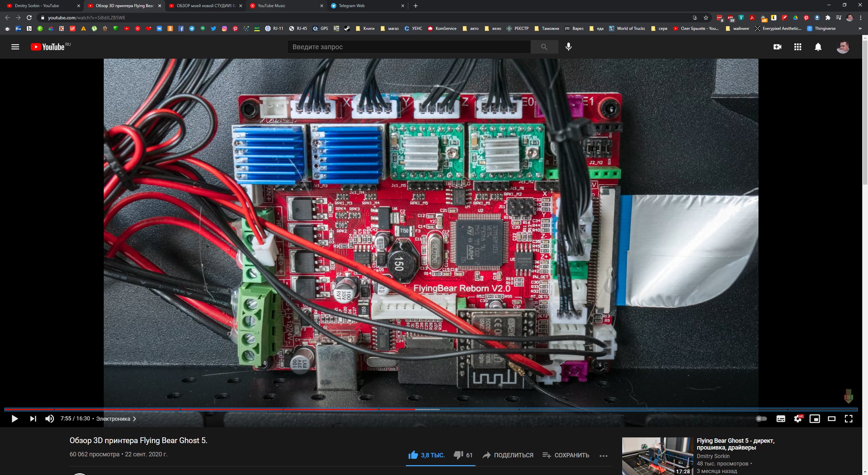Open the Thingiverse bookmark

821,28
